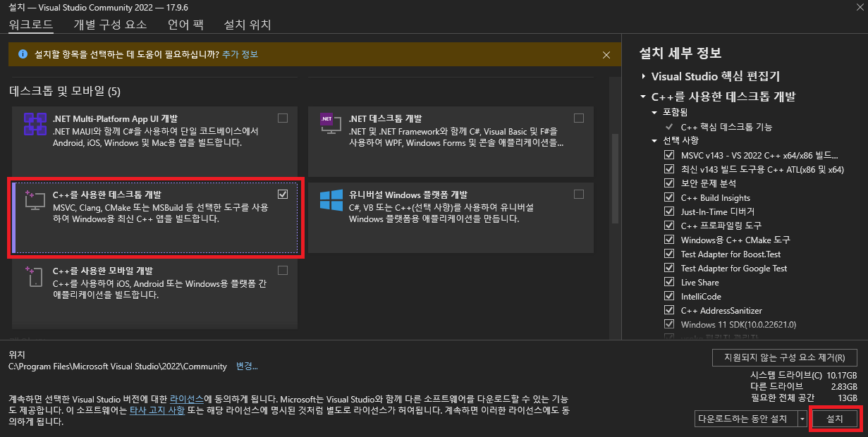The width and height of the screenshot is (868, 437).
Task: Uncheck Test Adapter for Google Test
Action: [669, 268]
